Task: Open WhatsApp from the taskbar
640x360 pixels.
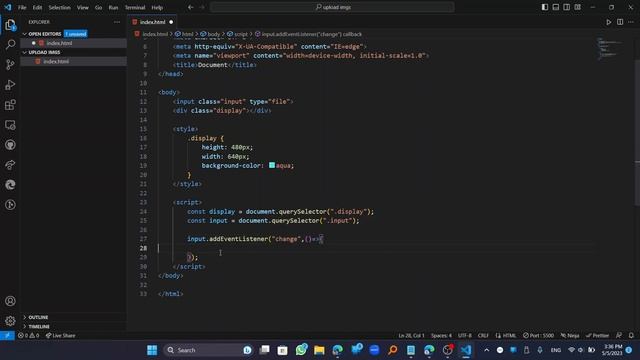Action: [301, 350]
